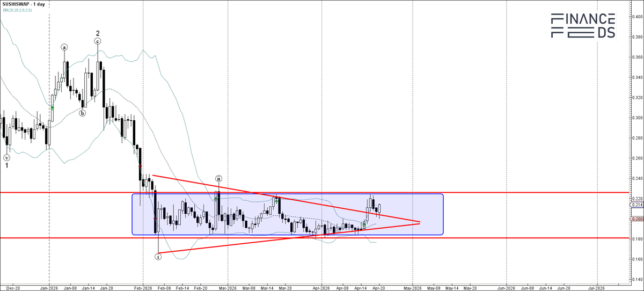Click the circled 'ii' wave label
Image resolution: width=644 pixels, height=291 pixels.
219,178
